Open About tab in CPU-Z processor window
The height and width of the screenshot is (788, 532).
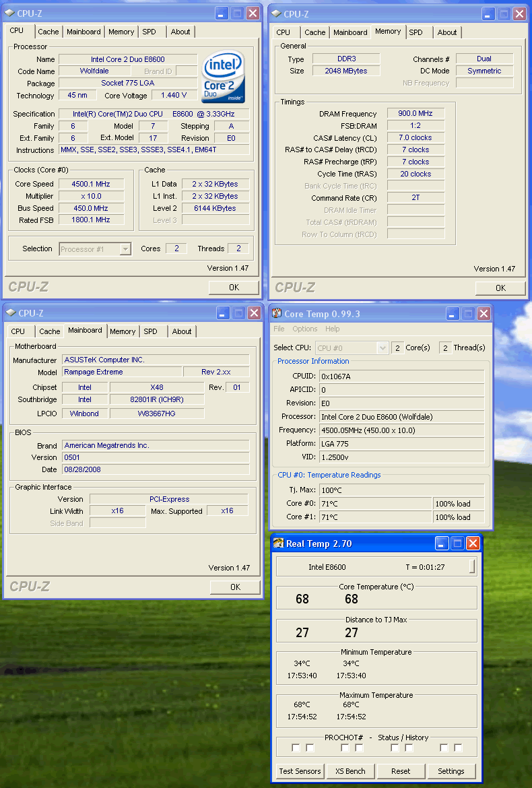tap(180, 32)
